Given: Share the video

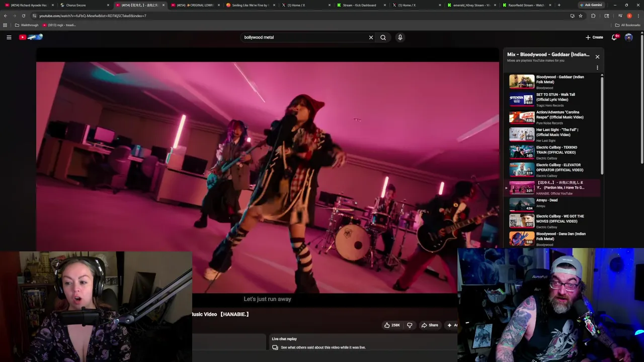Looking at the screenshot, I should coord(430,325).
